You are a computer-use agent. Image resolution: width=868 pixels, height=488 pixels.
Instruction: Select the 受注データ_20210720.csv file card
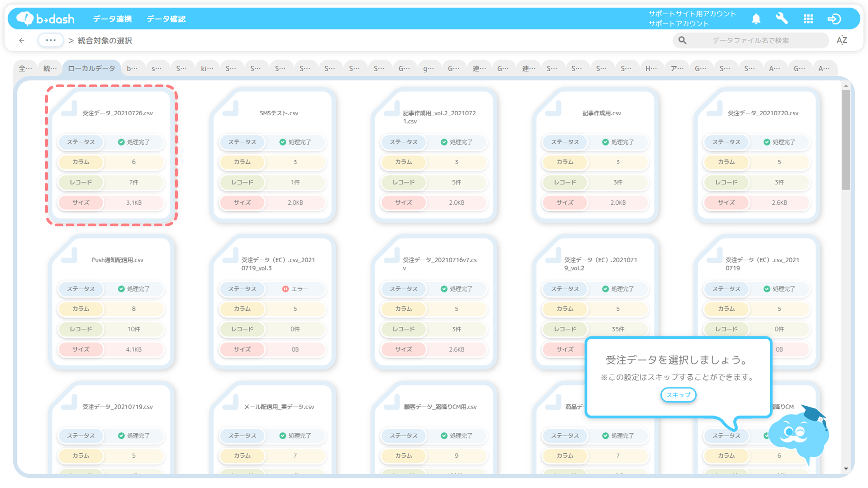[757, 155]
